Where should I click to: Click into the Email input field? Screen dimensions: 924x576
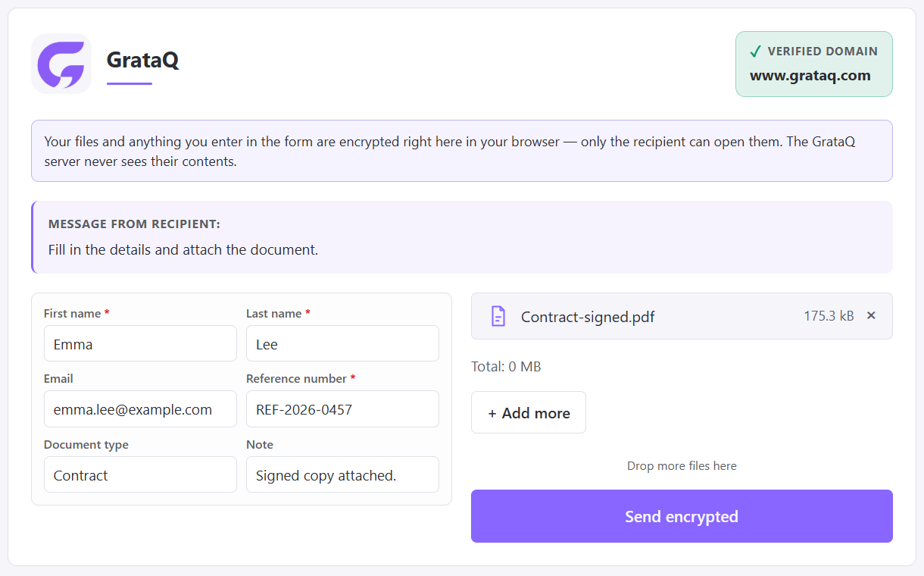[x=140, y=409]
